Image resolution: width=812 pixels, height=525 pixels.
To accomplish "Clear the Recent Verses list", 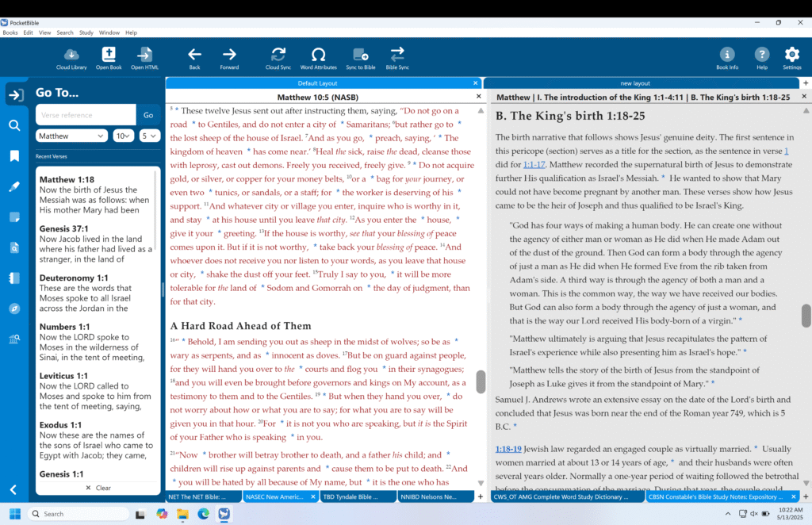I will coord(98,488).
